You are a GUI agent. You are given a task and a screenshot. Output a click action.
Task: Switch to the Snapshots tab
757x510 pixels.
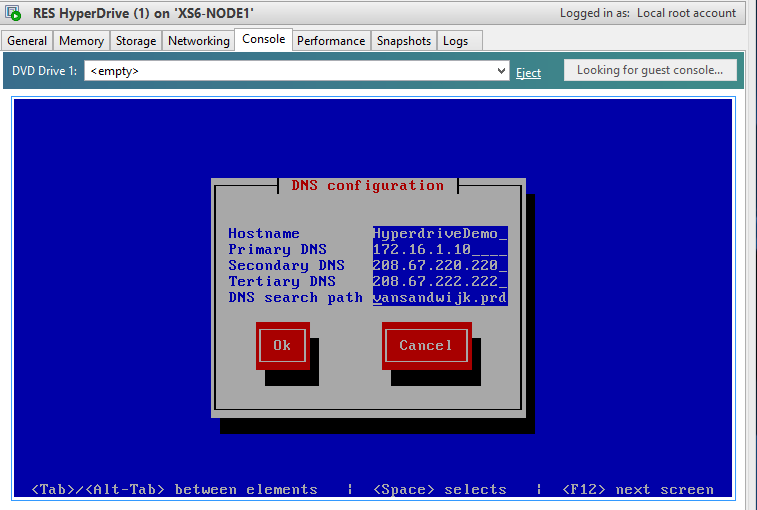(404, 41)
